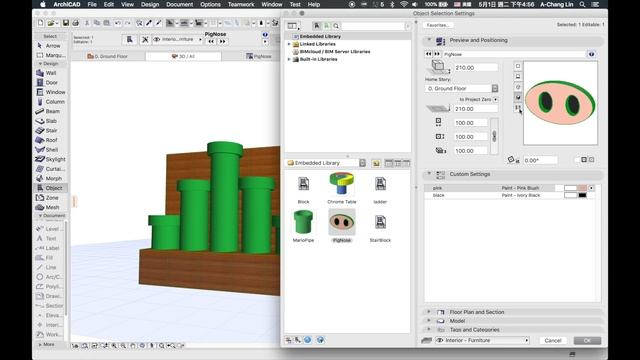Open the Interior - Furniture layer dropdown
Image resolution: width=640 pixels, height=360 pixels.
(x=482, y=340)
